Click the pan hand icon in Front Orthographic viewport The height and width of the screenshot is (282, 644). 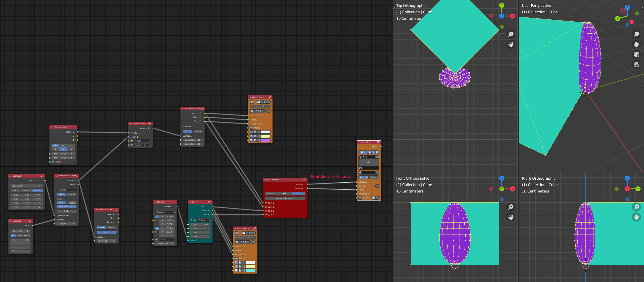click(x=511, y=217)
